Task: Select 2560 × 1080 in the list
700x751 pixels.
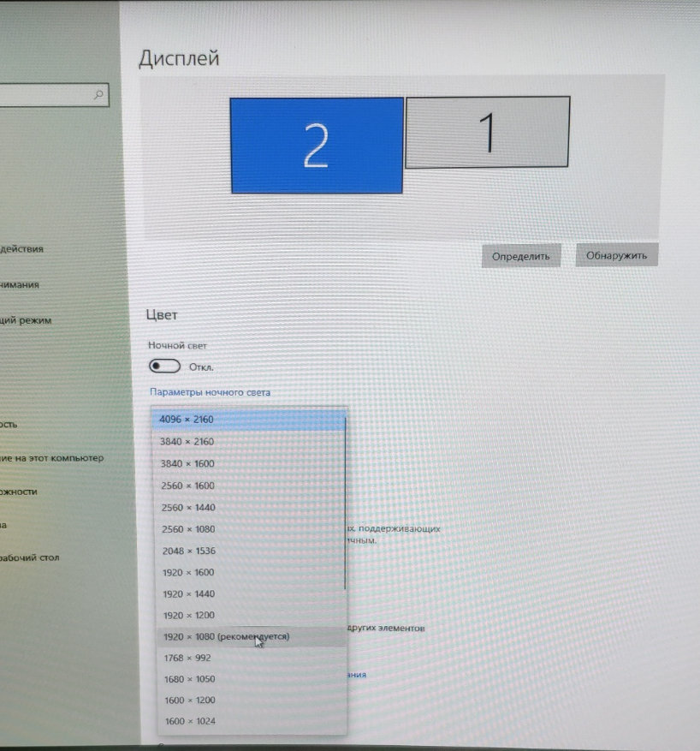Action: pos(187,529)
